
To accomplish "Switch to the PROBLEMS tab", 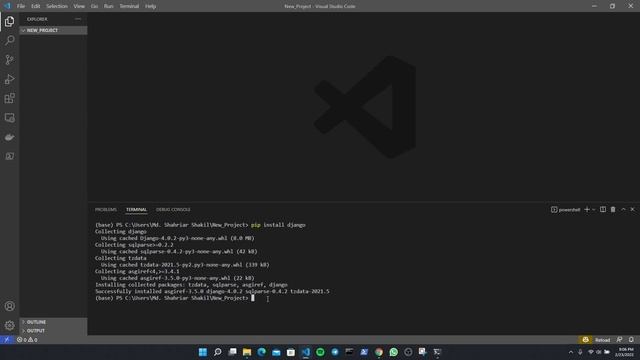I will [106, 209].
